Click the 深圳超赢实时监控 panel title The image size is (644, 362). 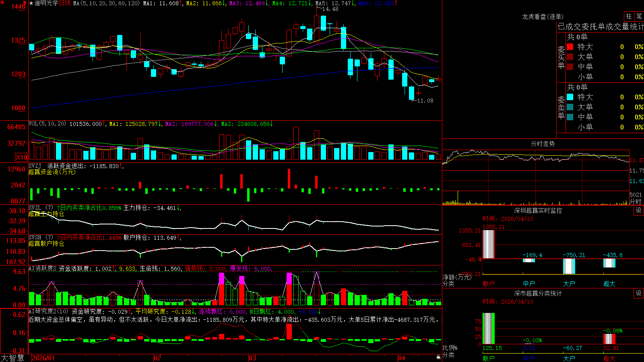point(538,210)
